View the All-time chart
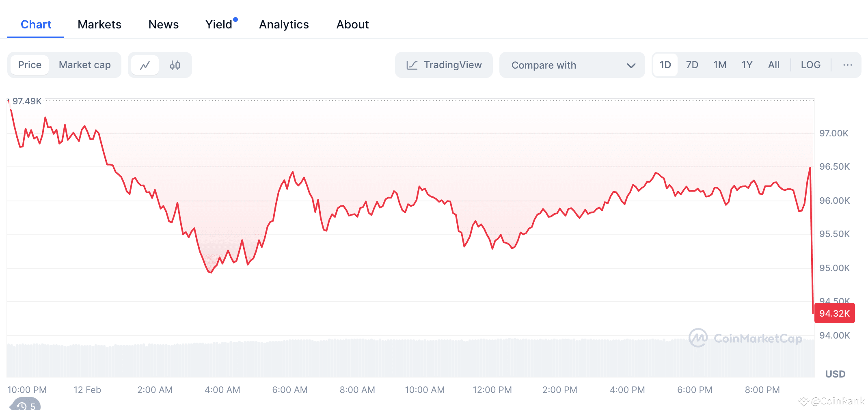The height and width of the screenshot is (410, 868). (x=773, y=65)
